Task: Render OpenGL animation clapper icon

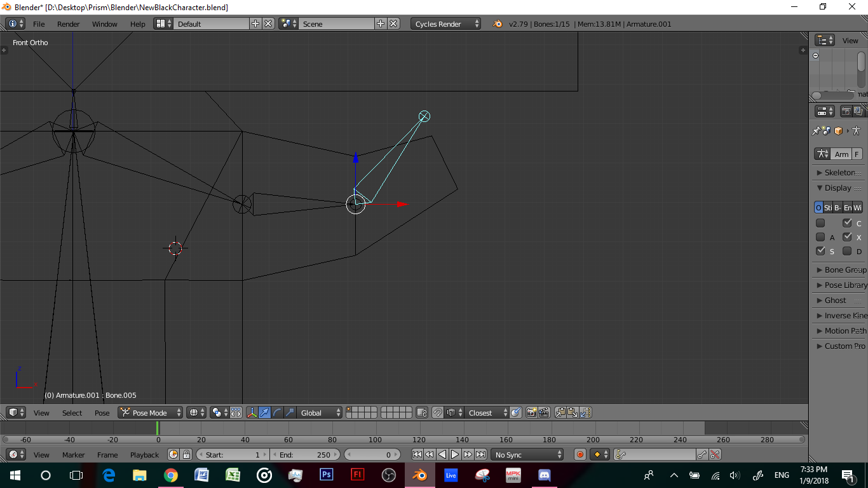Action: click(x=544, y=412)
